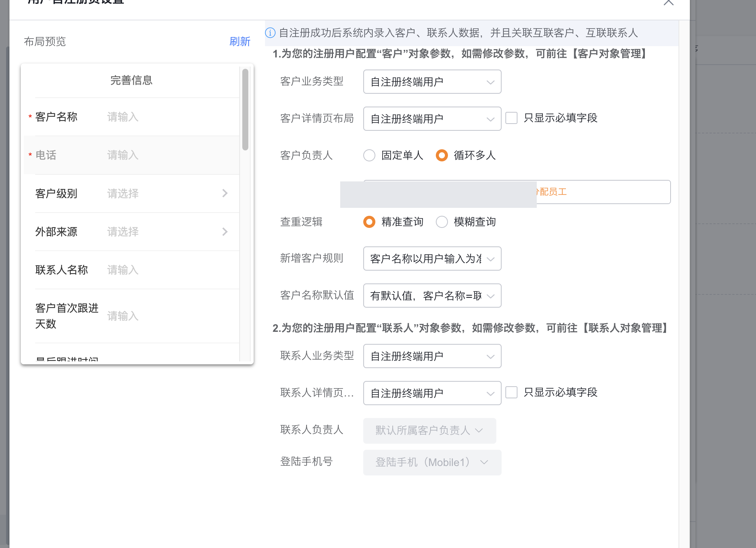Expand the 外部来源 selector chevron
This screenshot has height=548, width=756.
[x=225, y=232]
